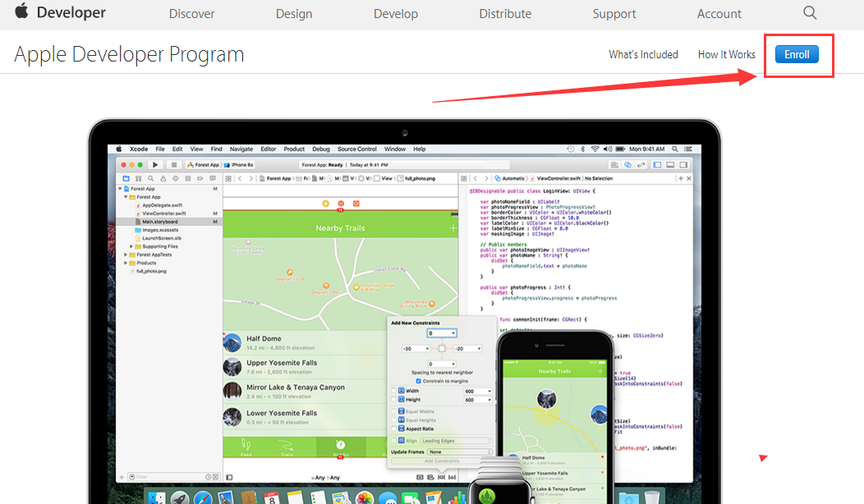Screen dimensions: 864x504
Task: Open the Design menu
Action: [x=294, y=14]
